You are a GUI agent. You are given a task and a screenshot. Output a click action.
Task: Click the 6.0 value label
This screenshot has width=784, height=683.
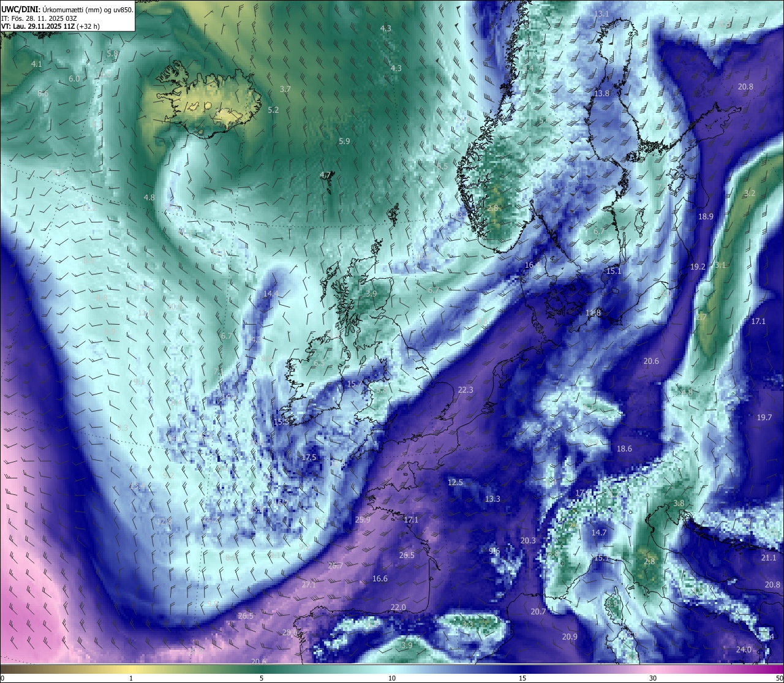(74, 79)
